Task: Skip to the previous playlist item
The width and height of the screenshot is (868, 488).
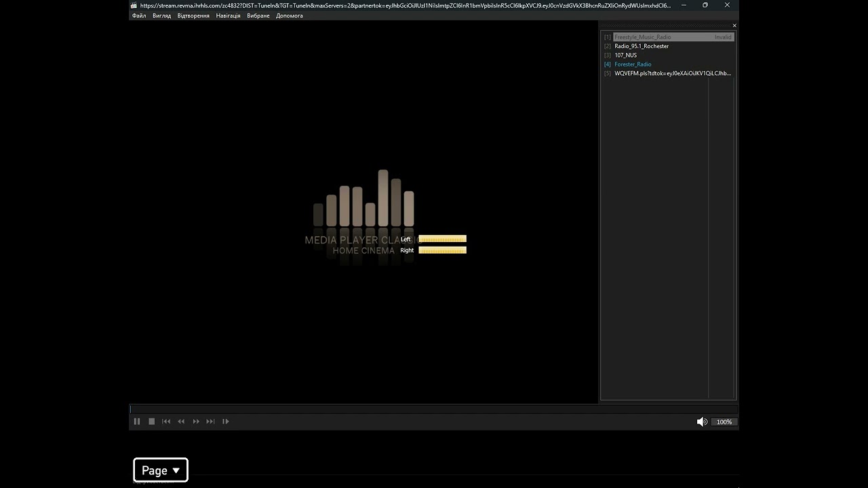Action: (166, 422)
